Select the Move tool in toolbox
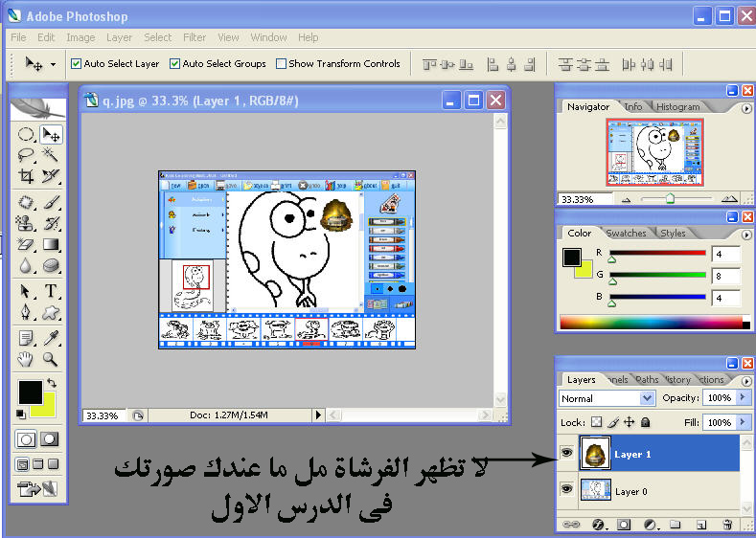The height and width of the screenshot is (538, 756). [51, 134]
